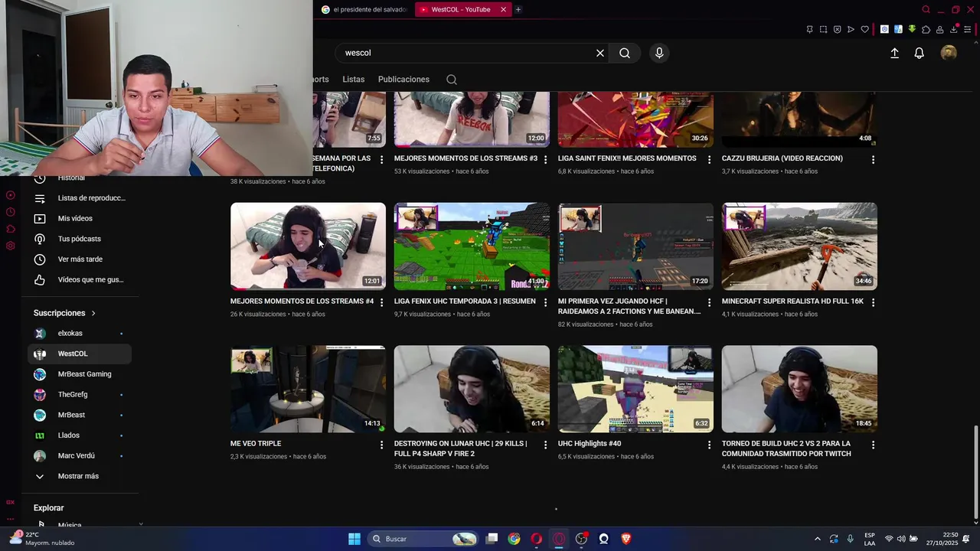This screenshot has height=551, width=980.
Task: Open the extensions puzzle-piece icon
Action: pos(926,30)
